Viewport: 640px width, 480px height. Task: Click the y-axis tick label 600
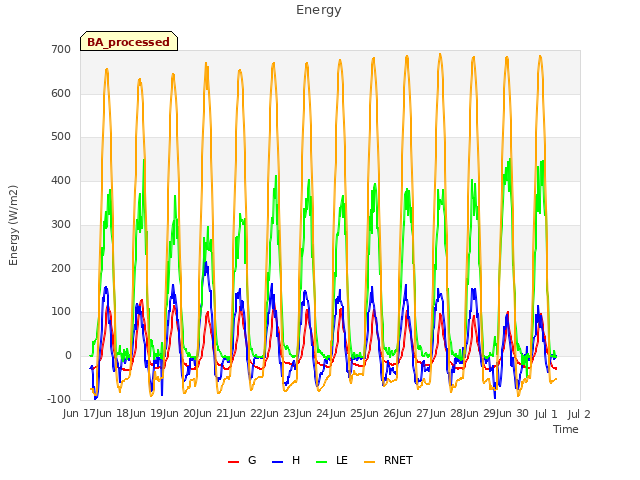(61, 93)
